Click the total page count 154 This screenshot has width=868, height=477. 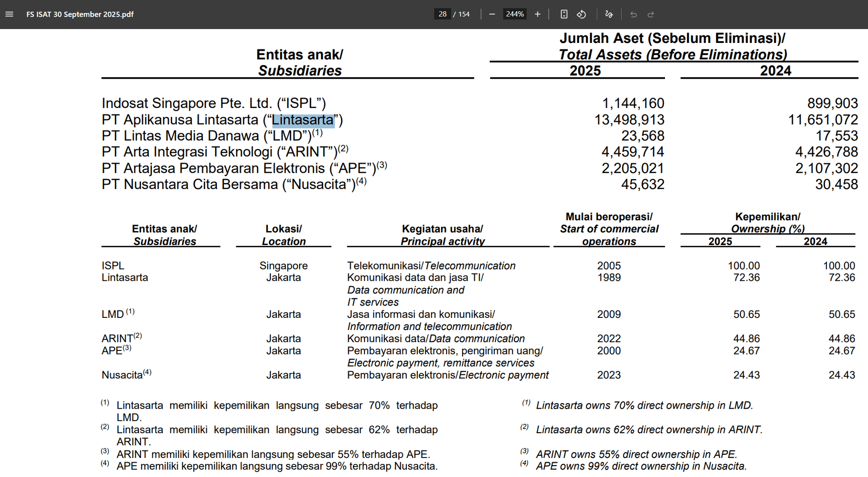(x=464, y=14)
